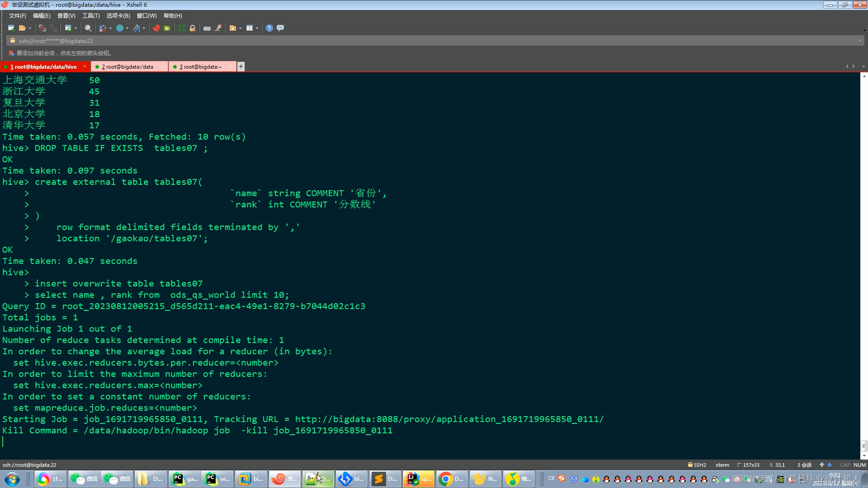Click the keyboard key-mapping toolbar icon

click(x=207, y=28)
